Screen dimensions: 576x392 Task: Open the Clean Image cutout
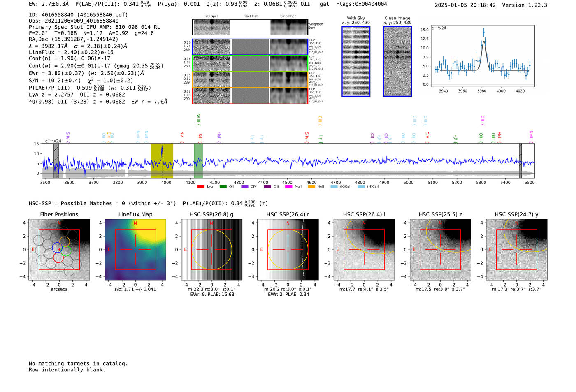397,61
